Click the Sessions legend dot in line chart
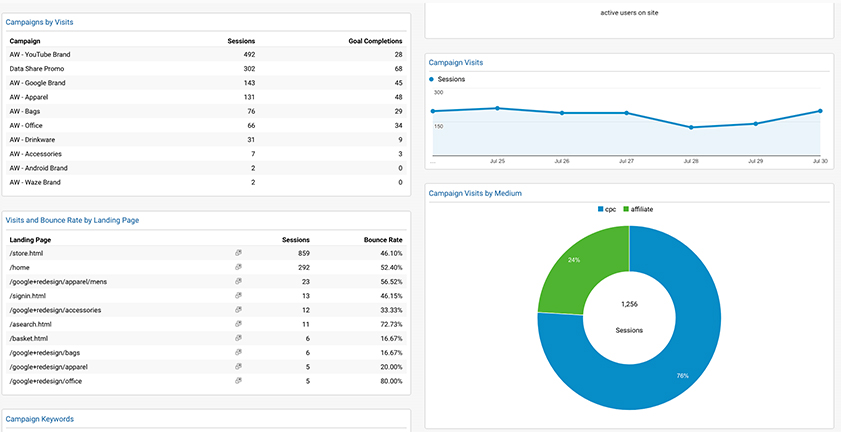Viewport: 841px width, 432px height. coord(432,79)
